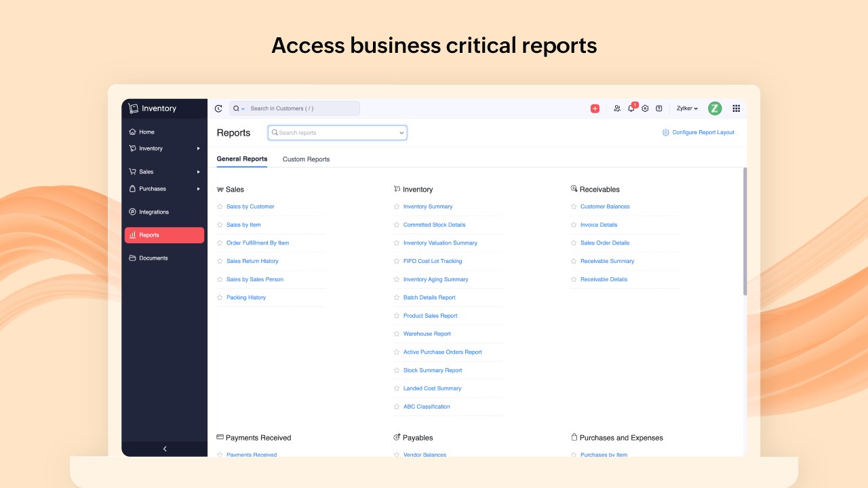
Task: Open the Invoice Details report link
Action: click(x=599, y=225)
